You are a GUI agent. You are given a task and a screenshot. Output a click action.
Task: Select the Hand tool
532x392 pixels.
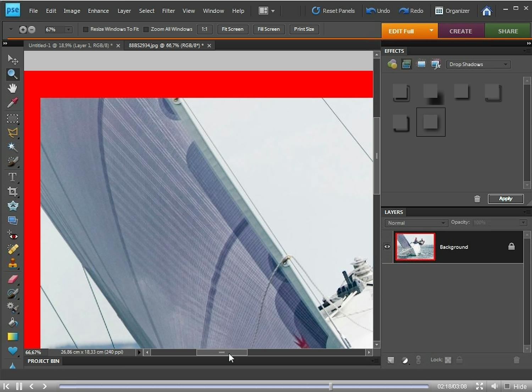[12, 88]
